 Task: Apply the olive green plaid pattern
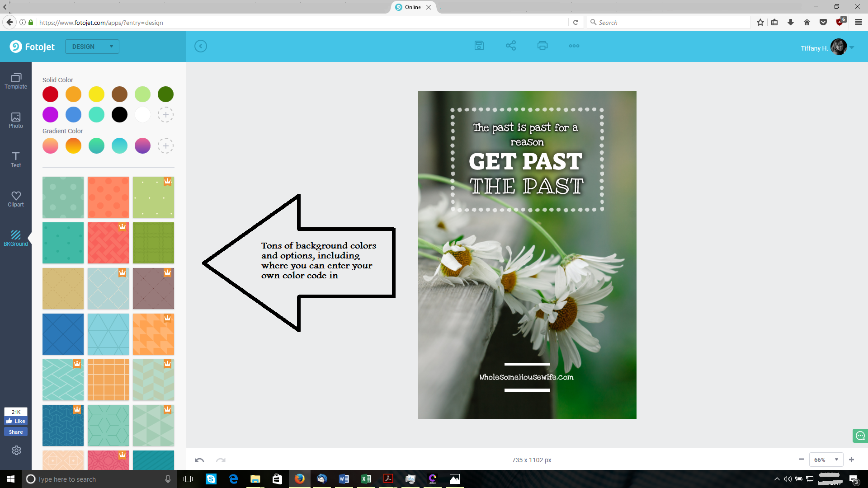point(153,243)
